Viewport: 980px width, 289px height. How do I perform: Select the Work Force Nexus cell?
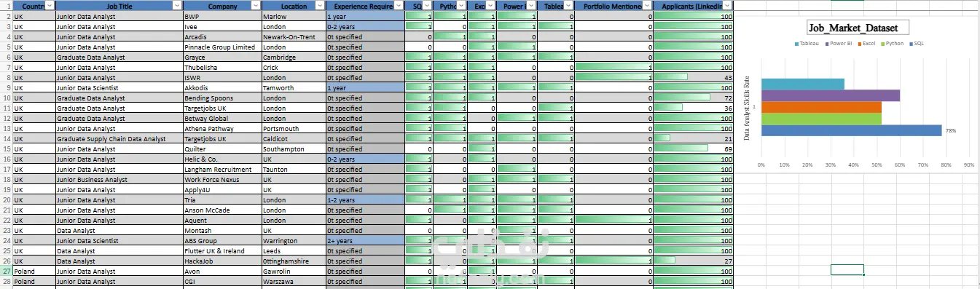click(x=222, y=179)
